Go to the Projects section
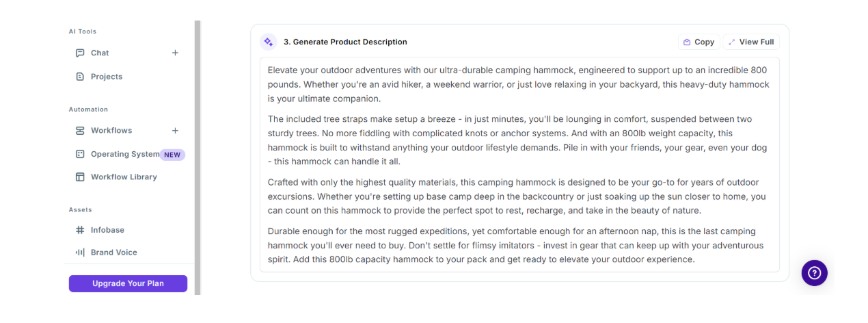 pos(107,77)
